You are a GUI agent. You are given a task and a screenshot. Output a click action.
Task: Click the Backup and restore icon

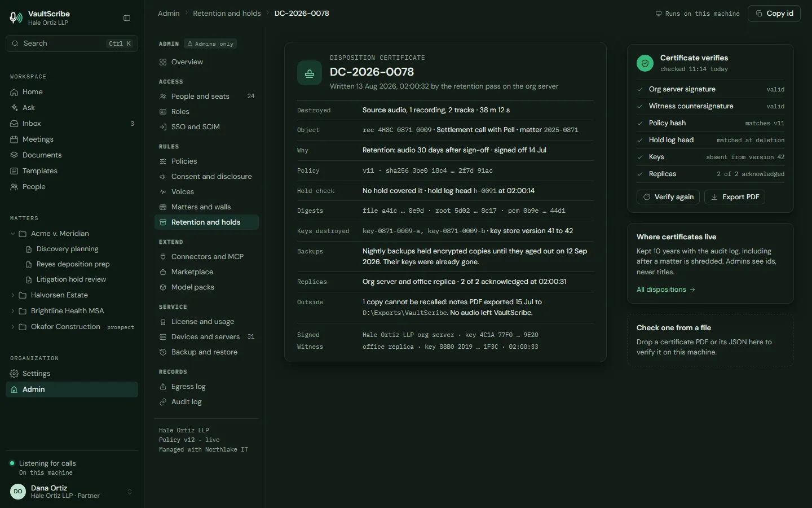tap(163, 352)
